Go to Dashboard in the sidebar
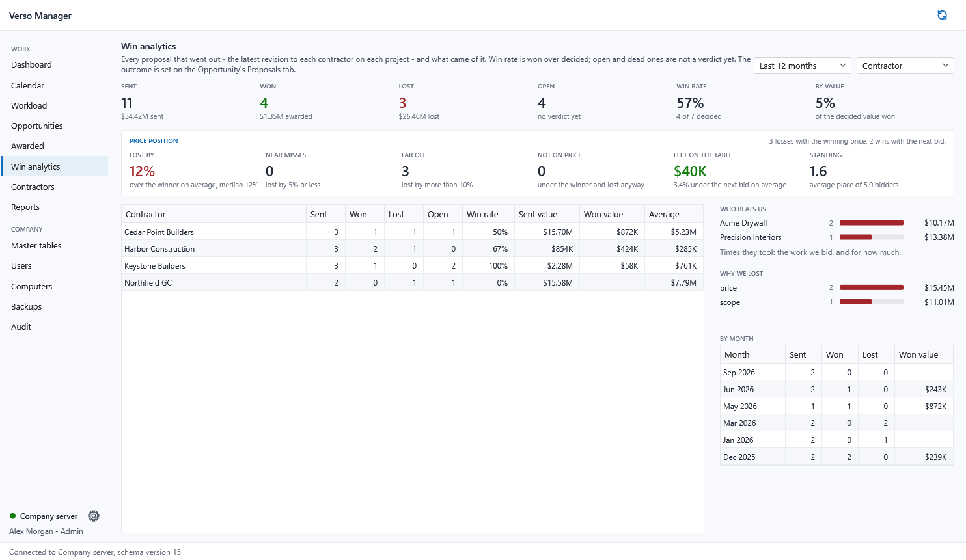 click(x=55, y=65)
